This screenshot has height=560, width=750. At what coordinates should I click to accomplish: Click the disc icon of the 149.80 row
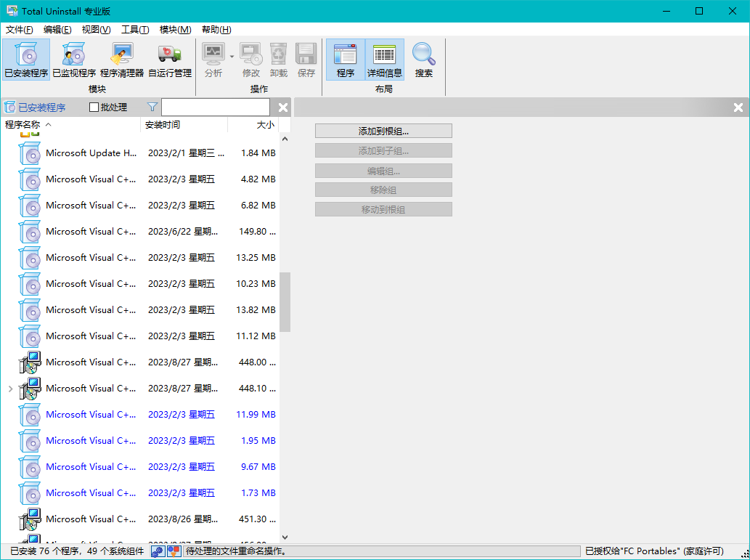tap(30, 232)
